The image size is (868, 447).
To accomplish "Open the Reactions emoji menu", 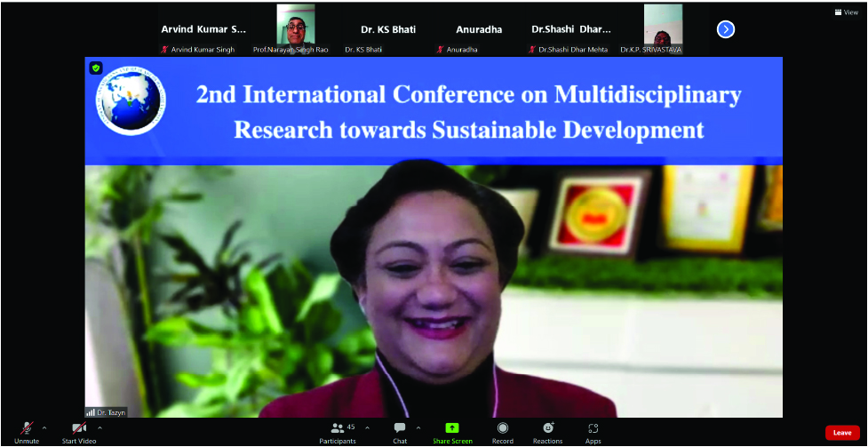I will tap(548, 427).
